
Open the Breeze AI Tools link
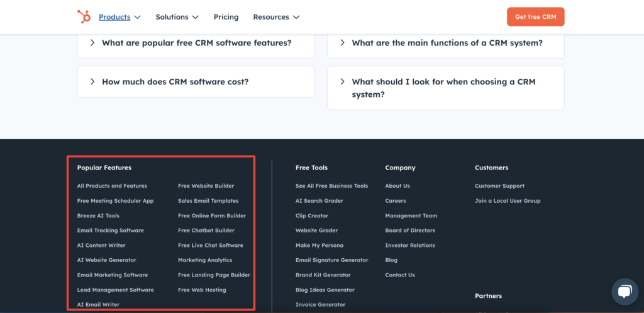[x=98, y=215]
